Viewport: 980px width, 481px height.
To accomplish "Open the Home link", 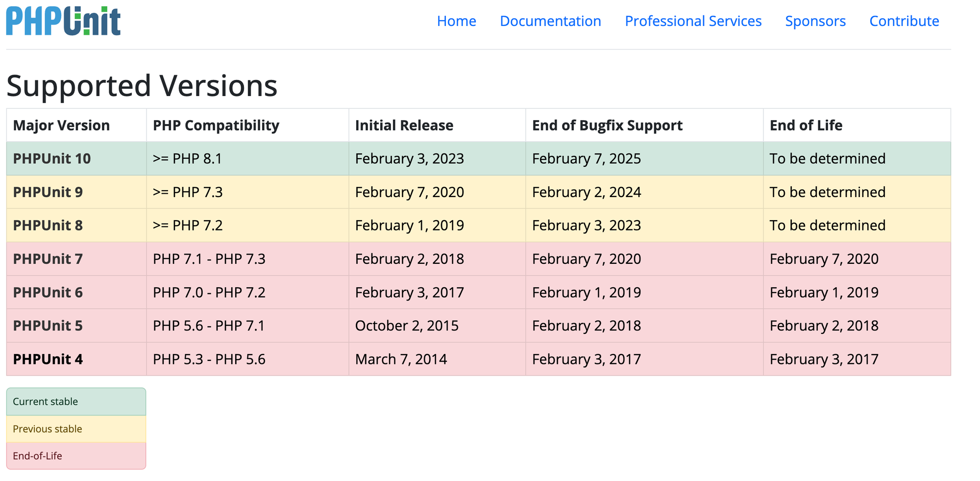I will point(456,21).
